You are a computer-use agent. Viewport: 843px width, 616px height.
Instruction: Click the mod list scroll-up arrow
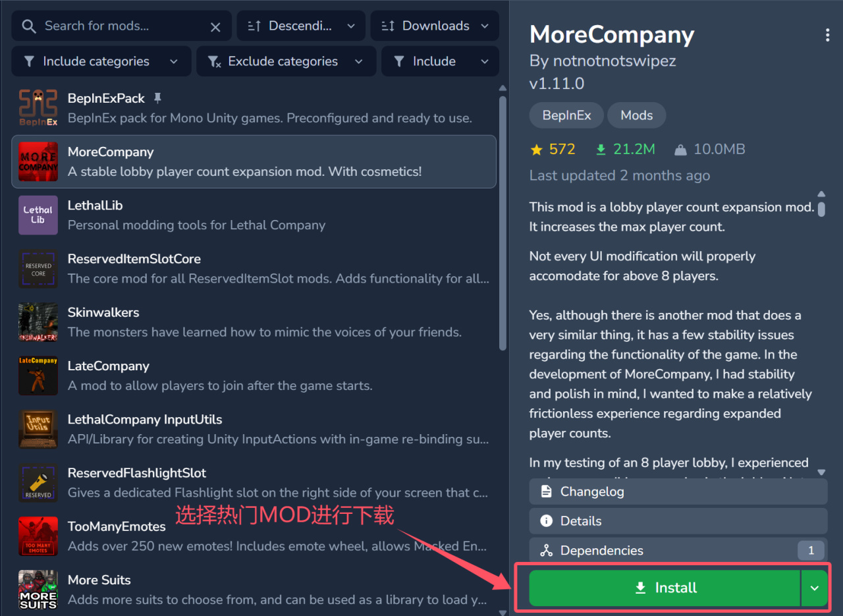[x=503, y=88]
